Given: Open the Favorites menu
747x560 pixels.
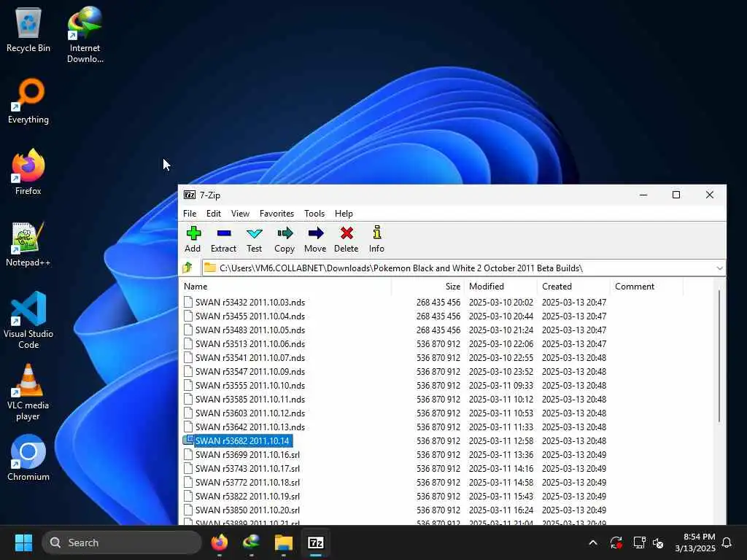Looking at the screenshot, I should click(x=276, y=214).
